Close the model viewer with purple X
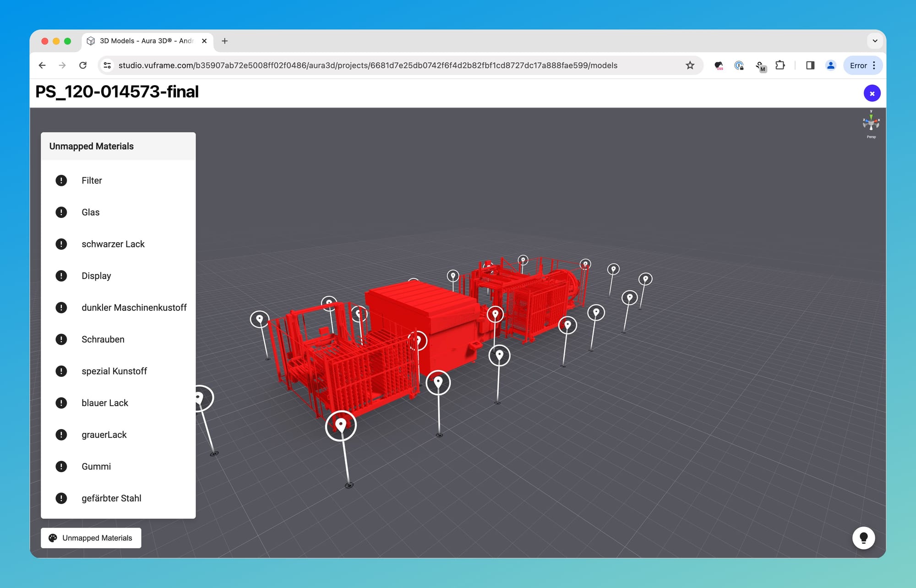916x588 pixels. pyautogui.click(x=872, y=93)
